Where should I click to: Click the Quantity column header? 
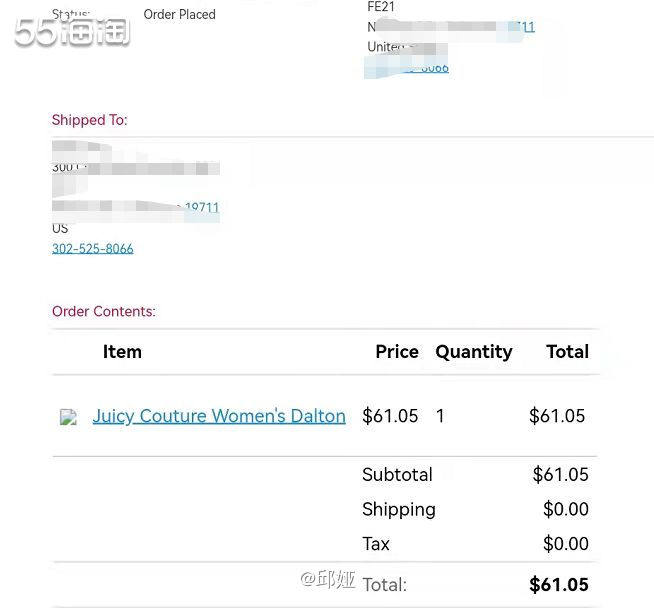(x=474, y=352)
